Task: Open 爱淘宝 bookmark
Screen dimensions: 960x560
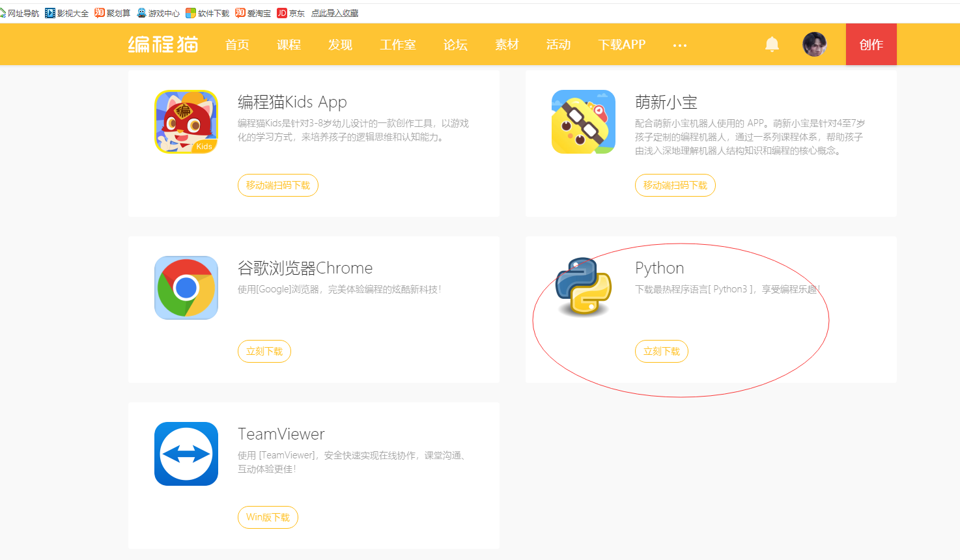Action: 253,13
